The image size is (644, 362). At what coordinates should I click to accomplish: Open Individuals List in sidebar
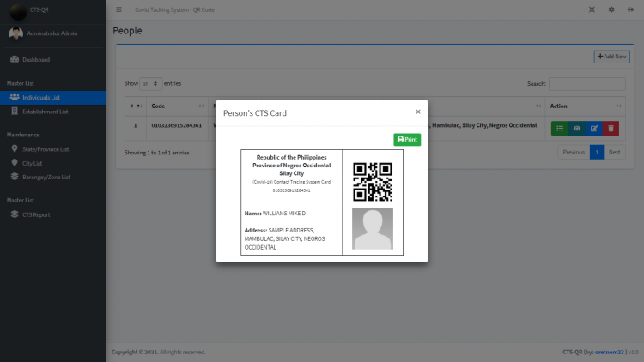point(53,97)
